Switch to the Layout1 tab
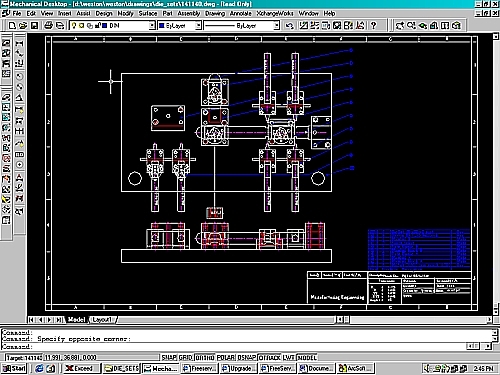This screenshot has width=500, height=375. 102,320
